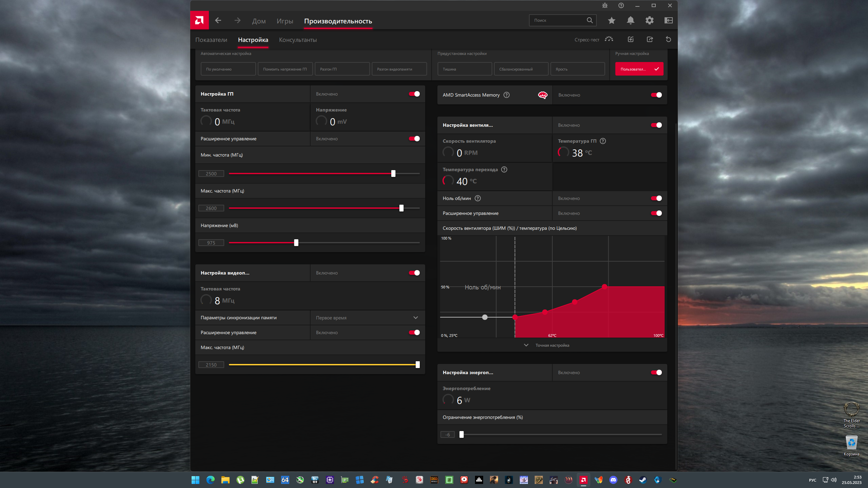Screen dimensions: 868x488
Task: Switch to the Показатели tab
Action: coord(211,40)
